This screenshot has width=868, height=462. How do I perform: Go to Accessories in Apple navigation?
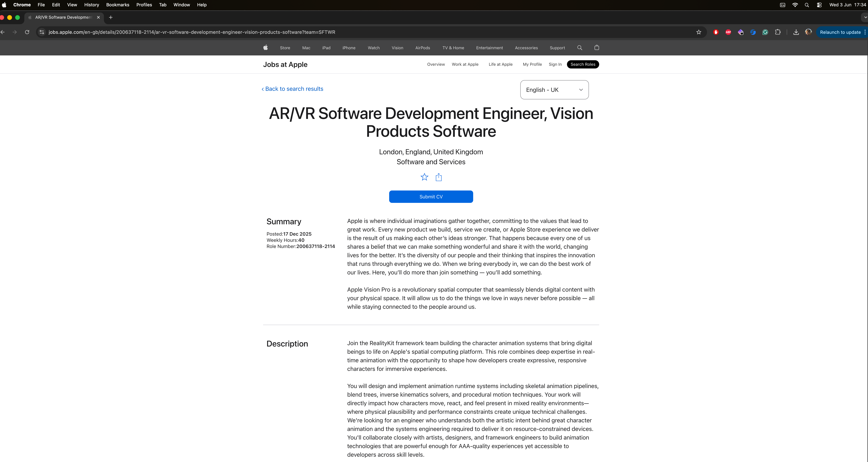526,48
